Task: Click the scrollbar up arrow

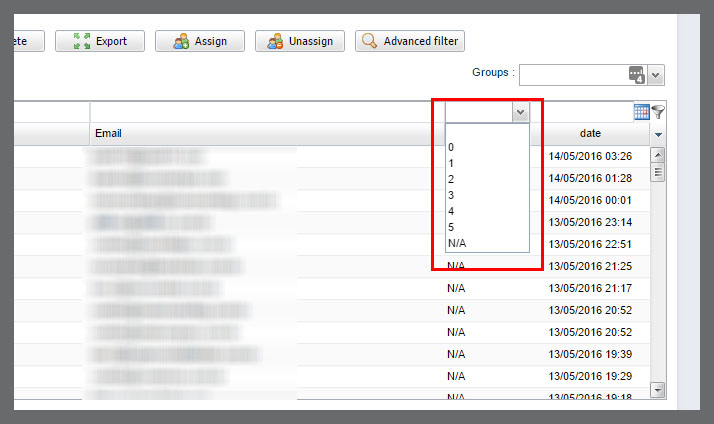Action: point(658,155)
